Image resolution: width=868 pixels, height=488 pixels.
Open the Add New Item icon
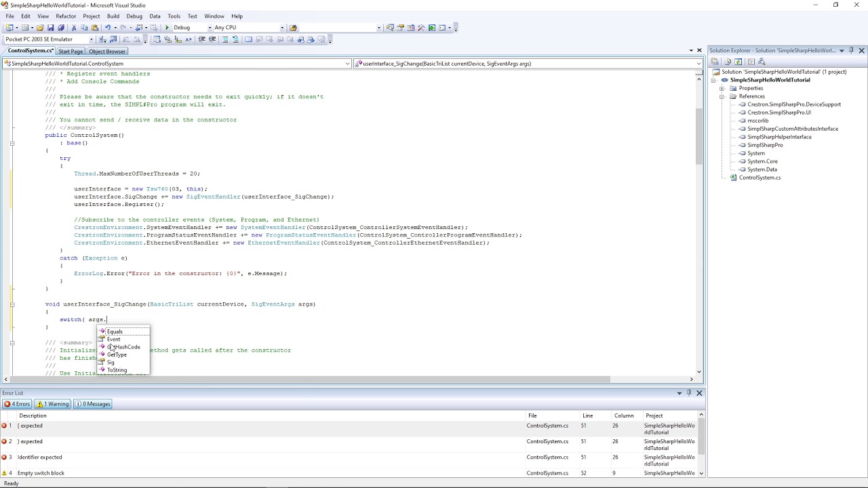(x=25, y=28)
